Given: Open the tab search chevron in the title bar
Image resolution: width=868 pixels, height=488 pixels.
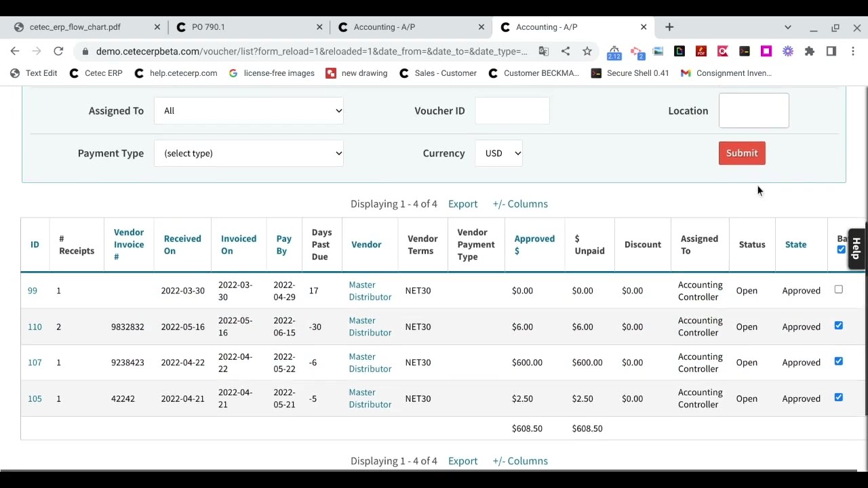Looking at the screenshot, I should [788, 27].
